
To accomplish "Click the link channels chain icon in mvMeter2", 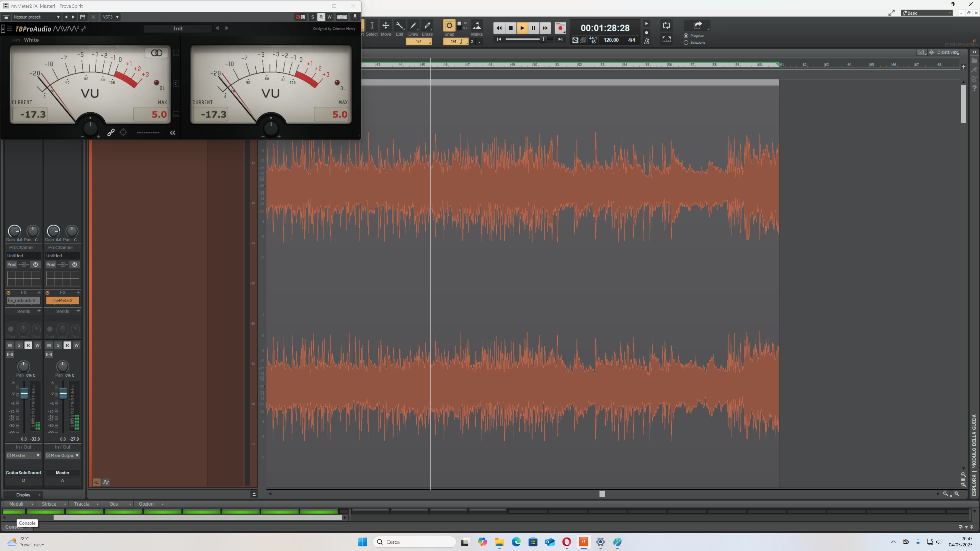I will 111,132.
